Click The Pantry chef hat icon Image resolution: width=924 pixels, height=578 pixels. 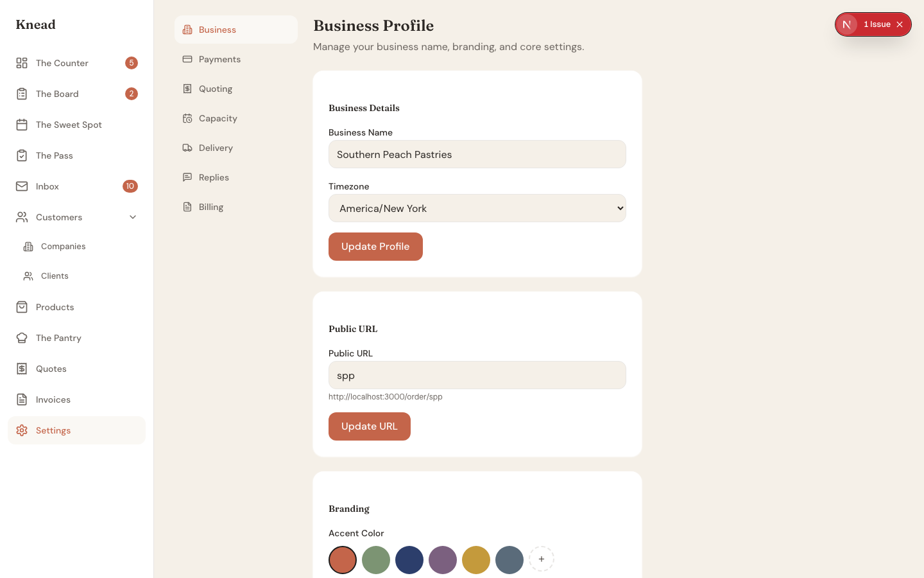pos(22,338)
